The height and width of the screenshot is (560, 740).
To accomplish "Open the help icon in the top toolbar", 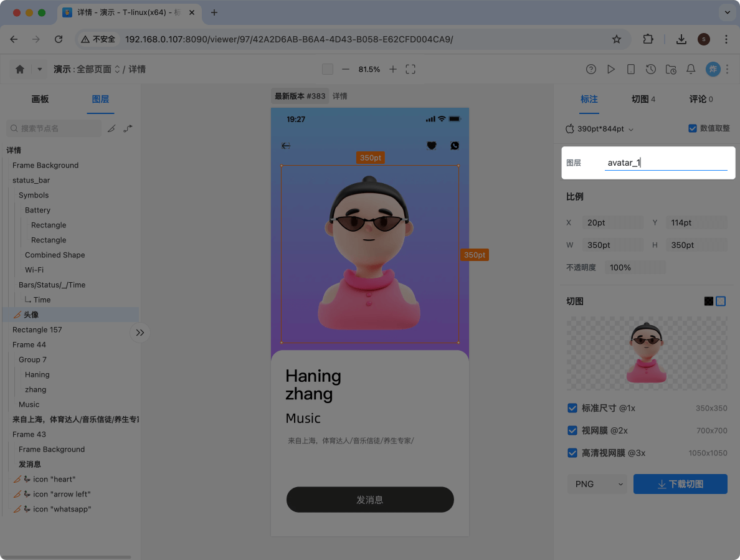I will [x=591, y=69].
